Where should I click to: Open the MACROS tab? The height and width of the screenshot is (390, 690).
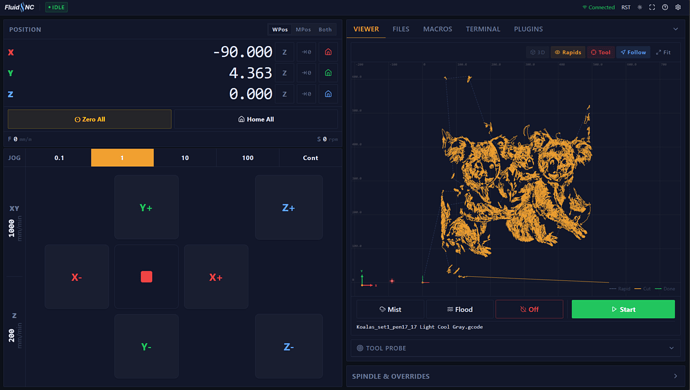(437, 29)
